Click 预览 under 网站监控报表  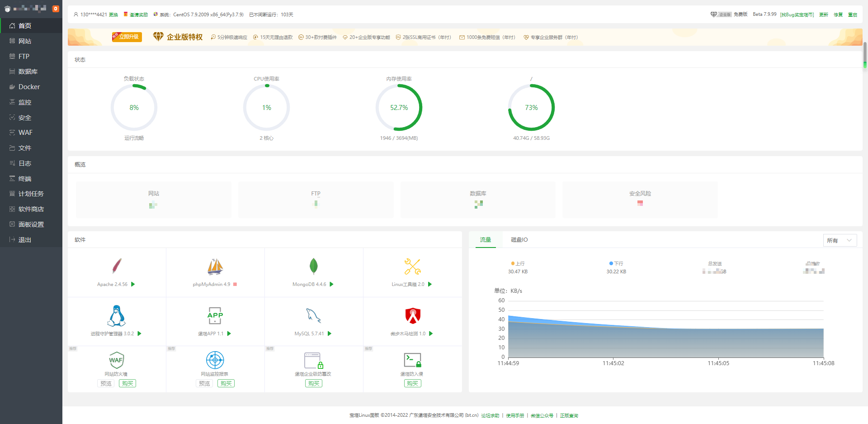click(204, 383)
